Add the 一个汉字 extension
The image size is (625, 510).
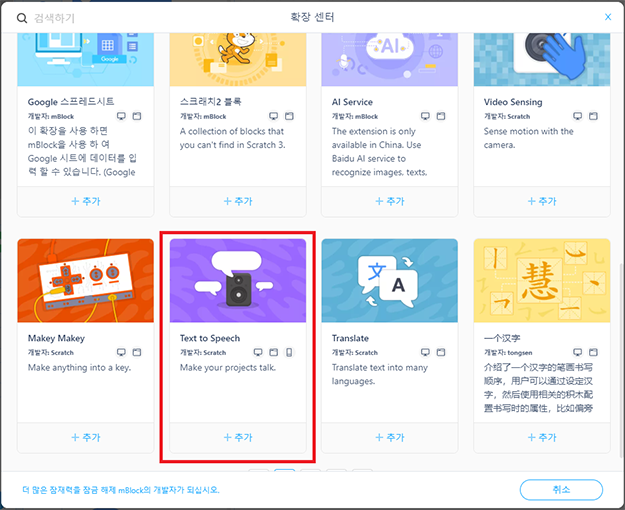(x=542, y=437)
